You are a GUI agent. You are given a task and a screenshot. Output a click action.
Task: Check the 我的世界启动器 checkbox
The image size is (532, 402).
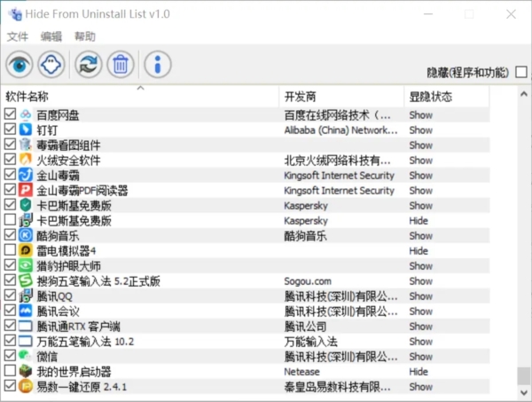point(10,371)
